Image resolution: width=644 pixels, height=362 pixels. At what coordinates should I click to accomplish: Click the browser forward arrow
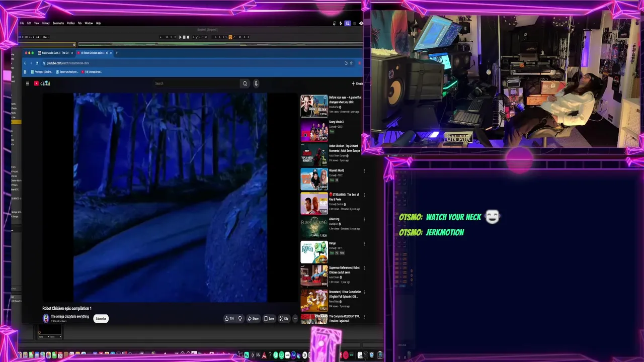click(x=31, y=63)
